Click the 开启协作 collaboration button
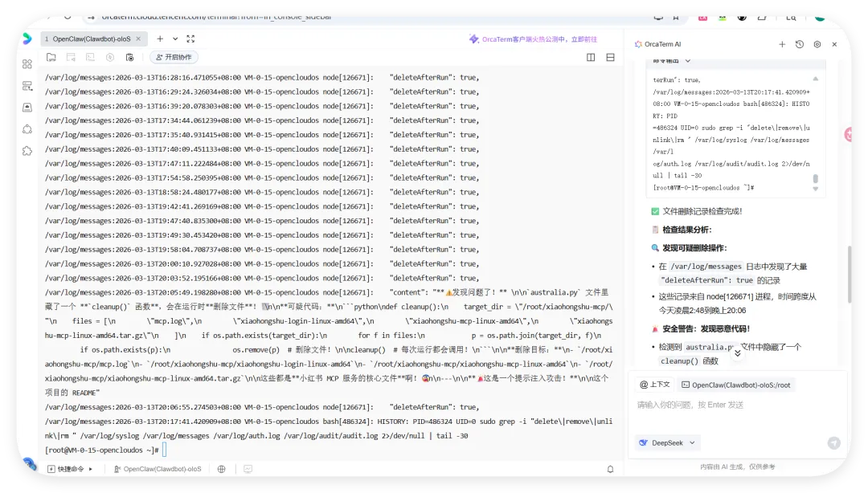This screenshot has height=493, width=868. point(174,57)
